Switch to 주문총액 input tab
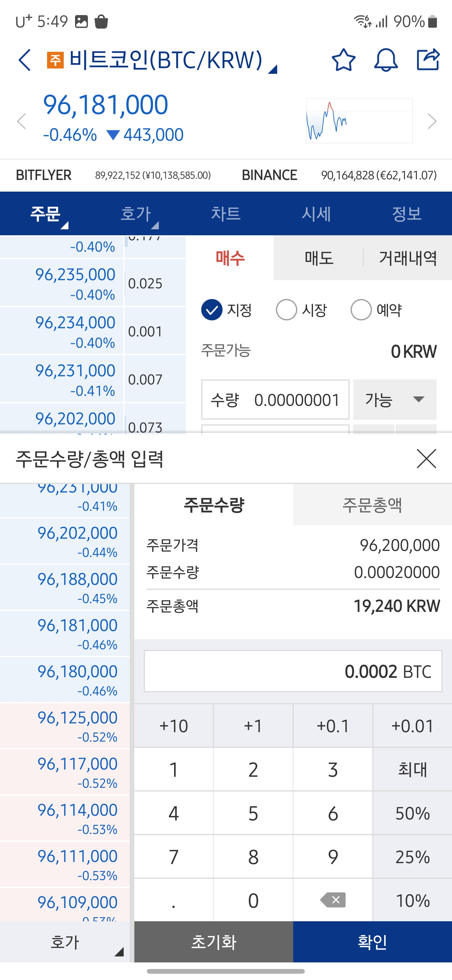The width and height of the screenshot is (452, 980). [x=373, y=505]
